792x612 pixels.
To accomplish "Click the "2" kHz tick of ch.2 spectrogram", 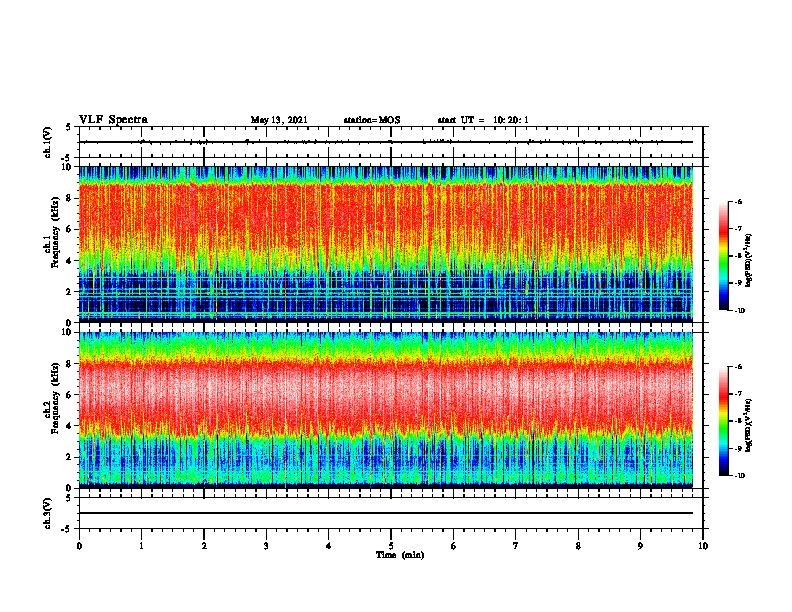I will pos(70,457).
